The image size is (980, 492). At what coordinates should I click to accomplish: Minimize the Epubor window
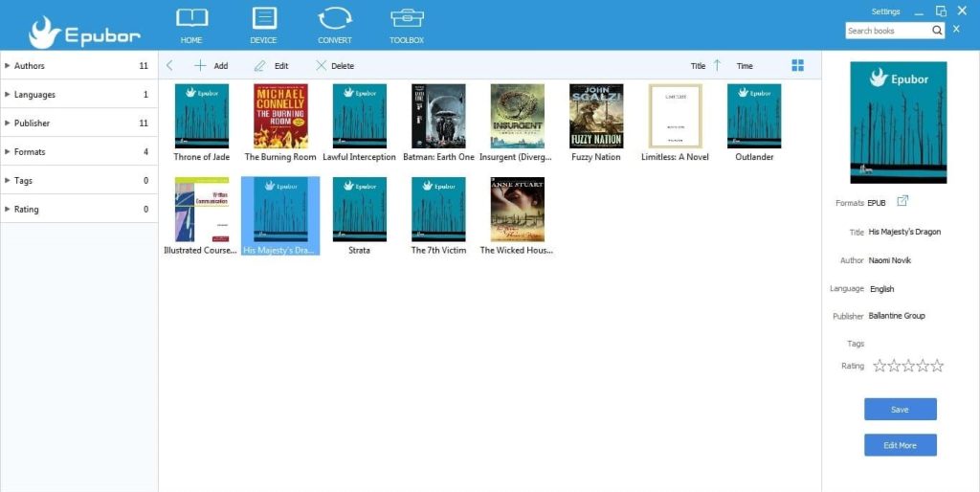pyautogui.click(x=918, y=12)
